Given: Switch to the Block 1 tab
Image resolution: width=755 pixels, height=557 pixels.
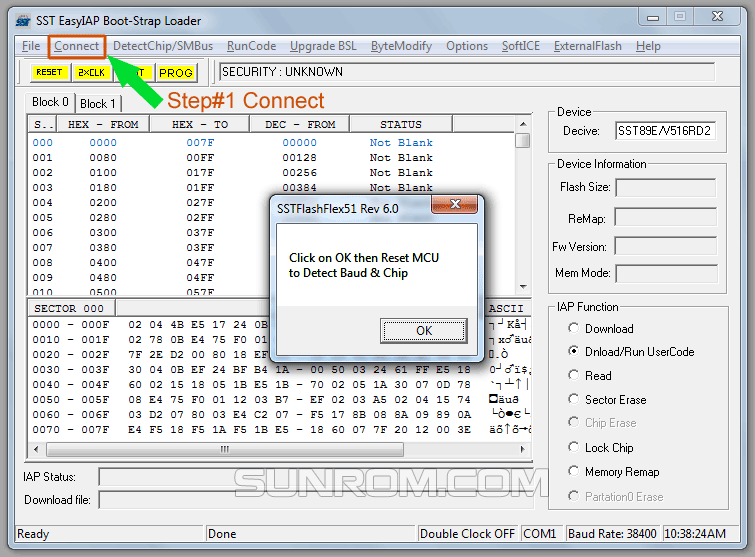Looking at the screenshot, I should [x=98, y=104].
